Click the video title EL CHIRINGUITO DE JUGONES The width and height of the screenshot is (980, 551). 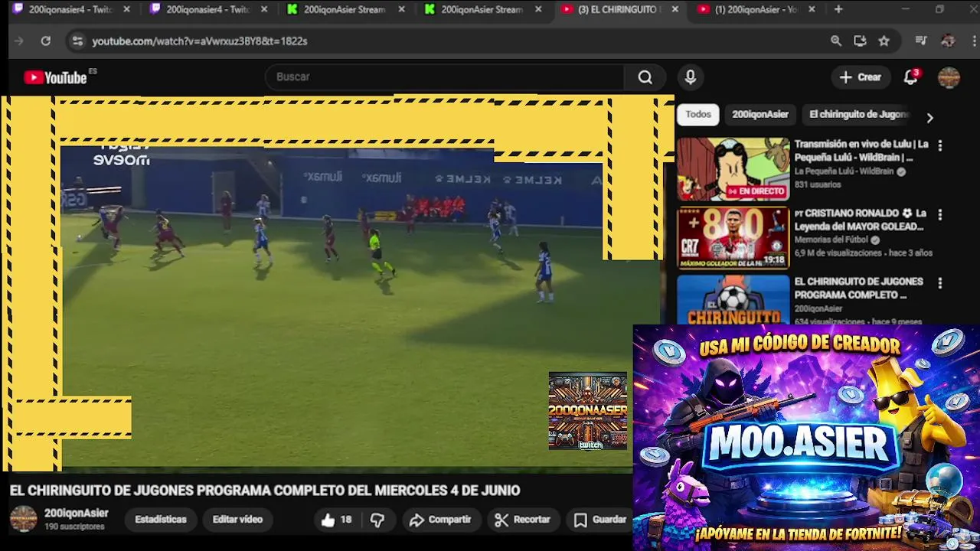(x=265, y=491)
